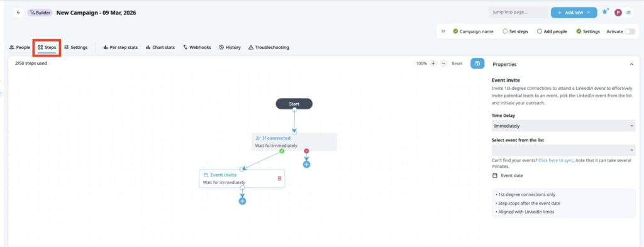
Task: Click the 100% zoom value
Action: point(421,63)
